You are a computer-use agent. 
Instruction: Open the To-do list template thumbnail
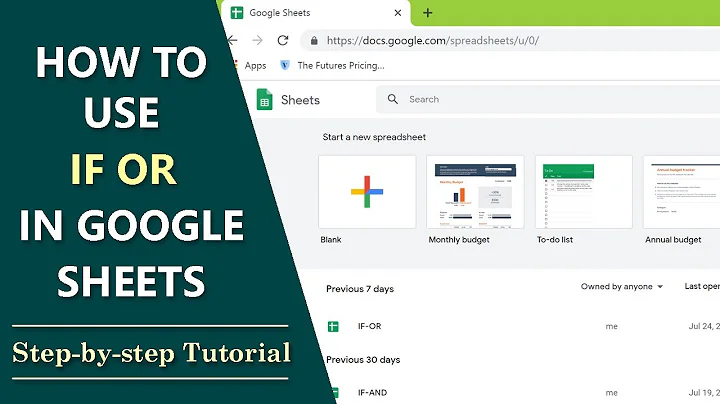coord(584,192)
